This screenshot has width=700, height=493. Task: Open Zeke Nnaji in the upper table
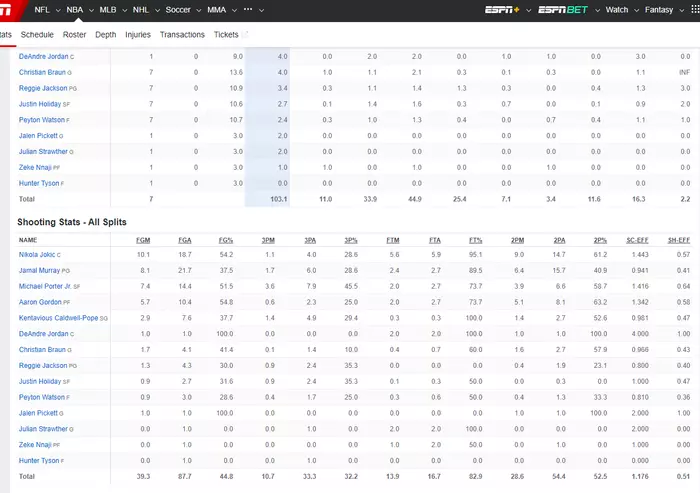tap(35, 167)
